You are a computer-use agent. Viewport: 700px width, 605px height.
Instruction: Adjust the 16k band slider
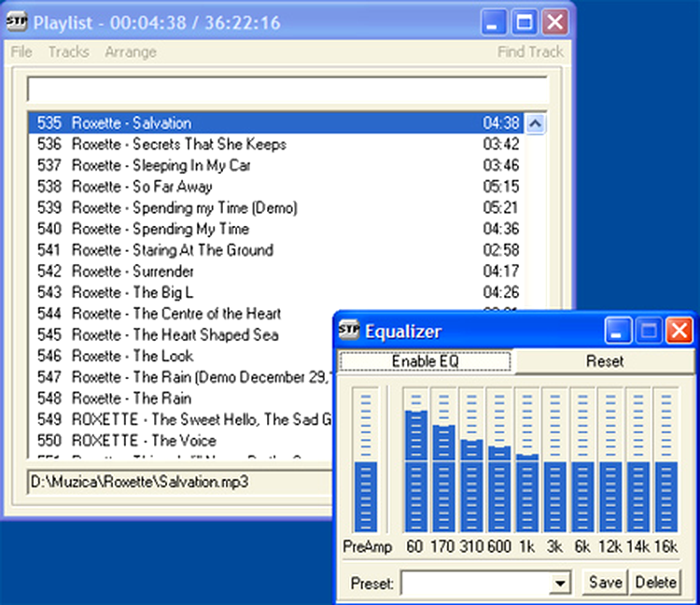click(x=666, y=460)
